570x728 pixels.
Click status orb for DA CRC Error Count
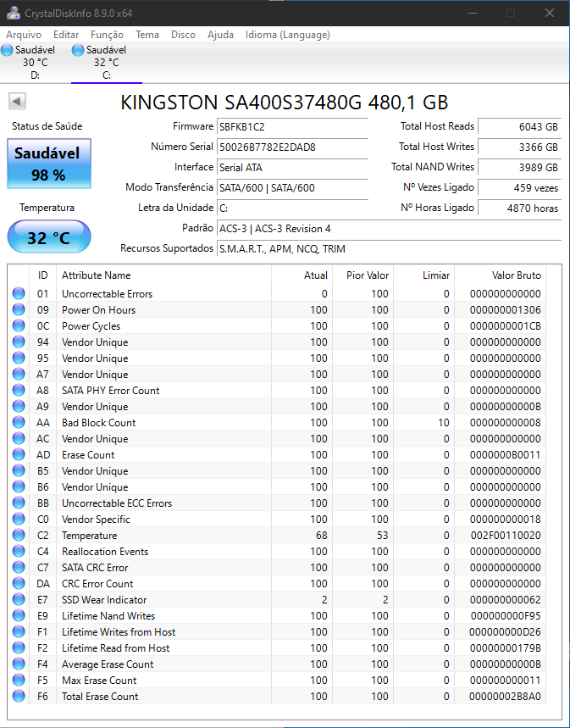point(19,583)
